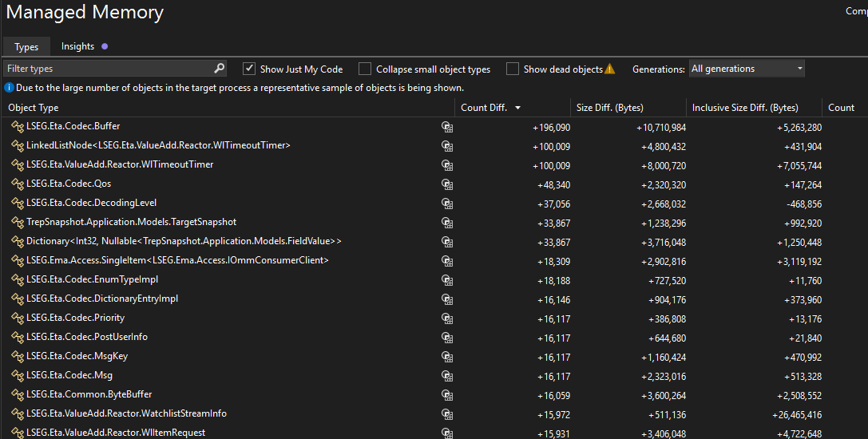868x439 pixels.
Task: Open instances icon for LSEG.Eta.Common.ByteBuffer row
Action: [447, 395]
